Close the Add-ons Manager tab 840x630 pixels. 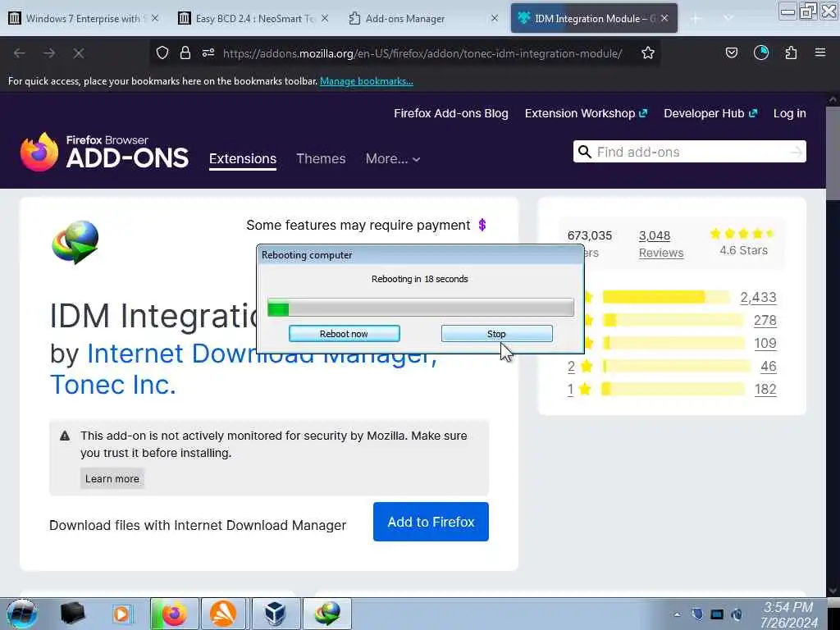tap(495, 18)
